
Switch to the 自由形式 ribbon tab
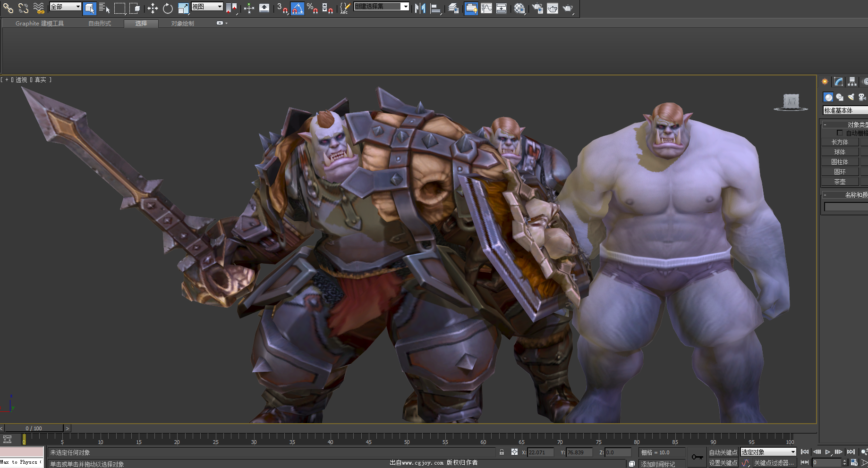click(100, 23)
